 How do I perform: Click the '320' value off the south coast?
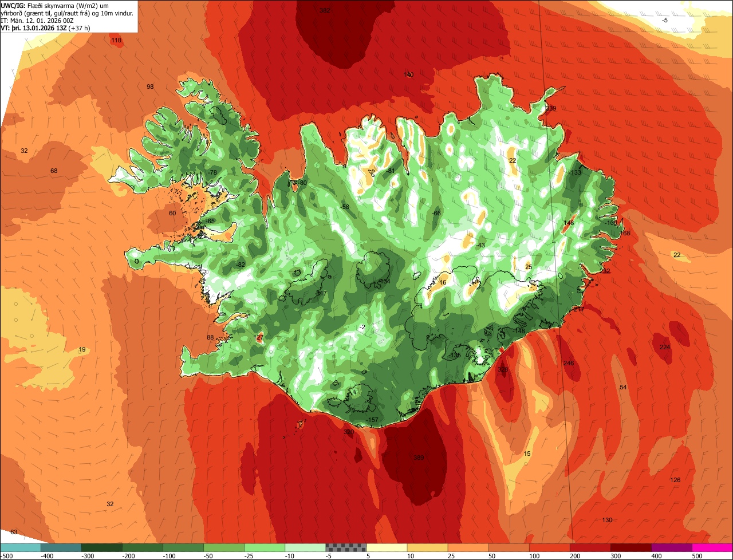(349, 432)
